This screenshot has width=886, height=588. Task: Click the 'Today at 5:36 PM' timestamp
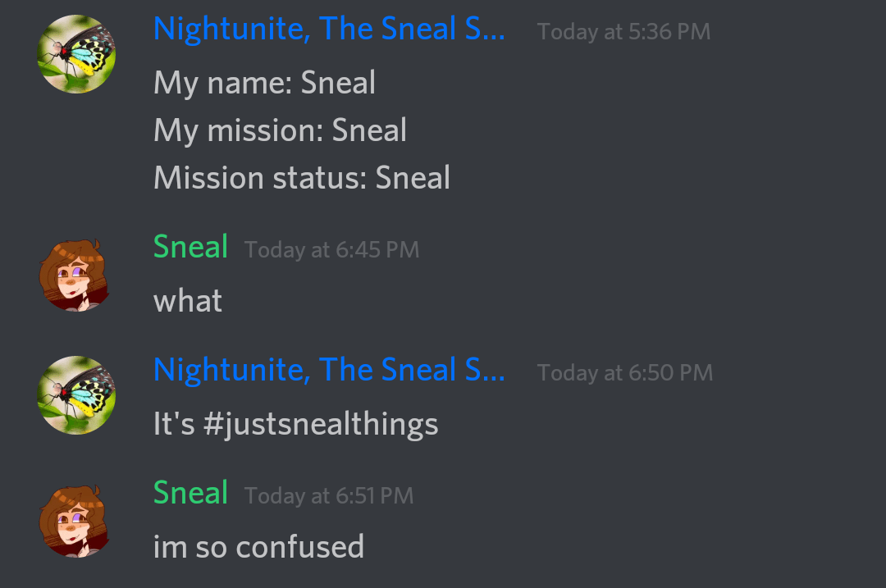[623, 32]
